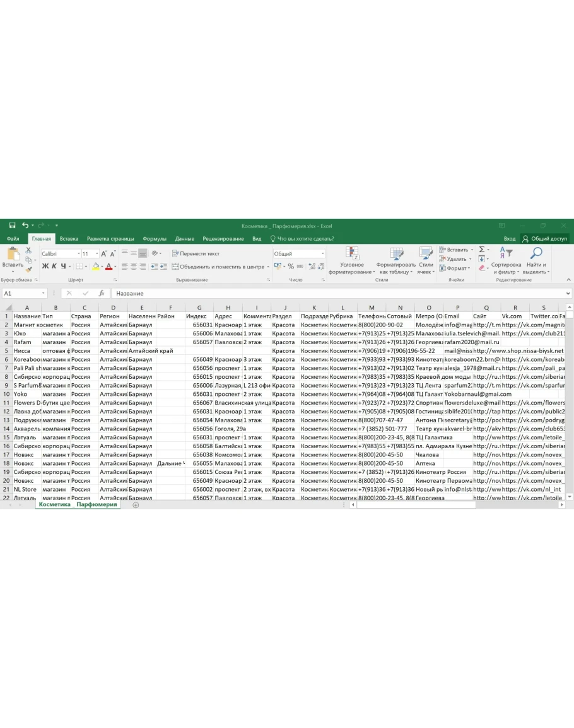
Task: Toggle bottom vertical alignment
Action: (x=143, y=253)
